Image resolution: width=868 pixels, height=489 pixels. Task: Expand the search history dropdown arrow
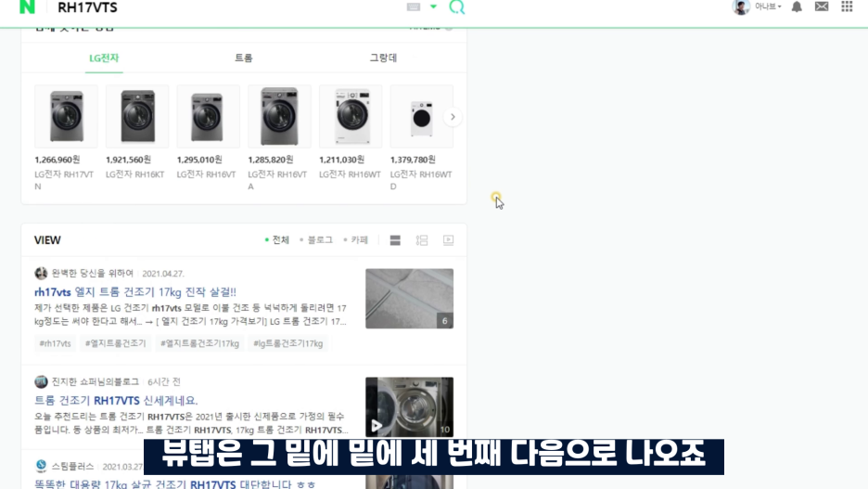click(433, 6)
